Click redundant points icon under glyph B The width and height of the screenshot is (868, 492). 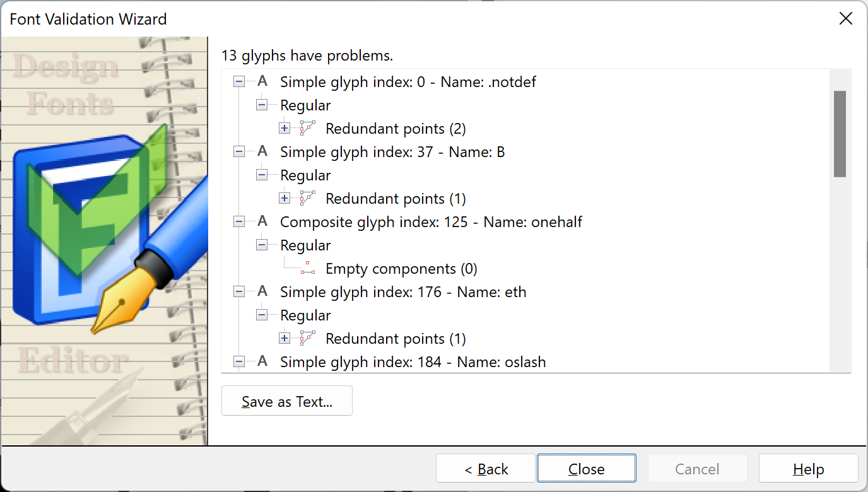tap(307, 199)
